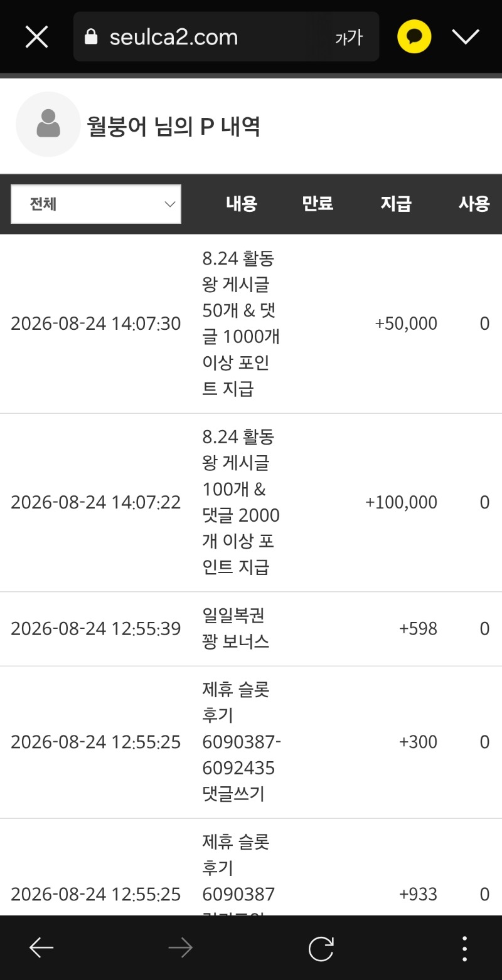Tap the +100,000 point amount row
The image size is (502, 980).
tap(251, 503)
